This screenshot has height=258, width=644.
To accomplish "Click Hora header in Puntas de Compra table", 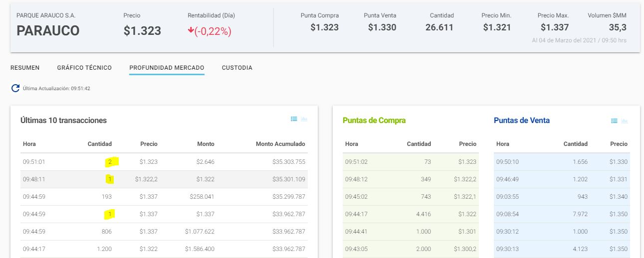I will click(352, 144).
